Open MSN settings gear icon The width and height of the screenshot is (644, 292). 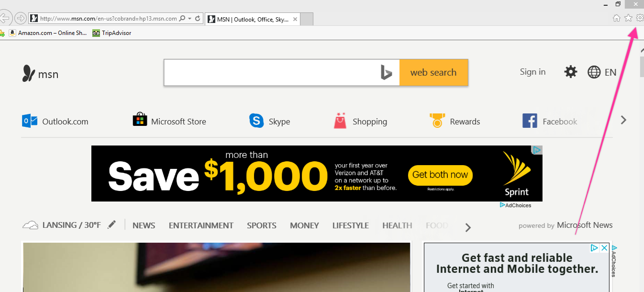point(570,72)
